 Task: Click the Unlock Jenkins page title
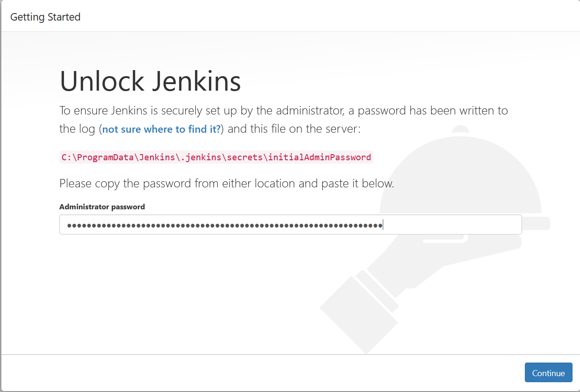[x=150, y=81]
